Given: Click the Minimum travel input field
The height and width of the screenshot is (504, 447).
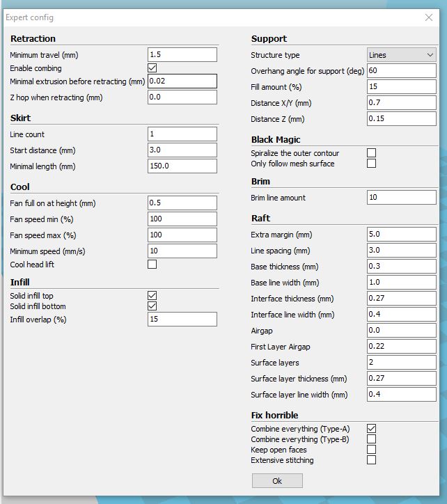Looking at the screenshot, I should click(182, 55).
